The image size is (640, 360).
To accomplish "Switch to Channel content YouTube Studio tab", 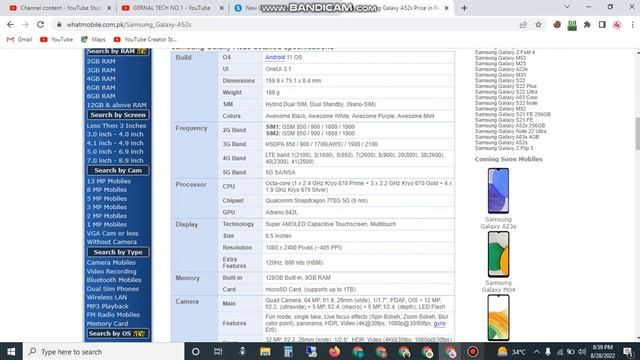I will tap(60, 8).
